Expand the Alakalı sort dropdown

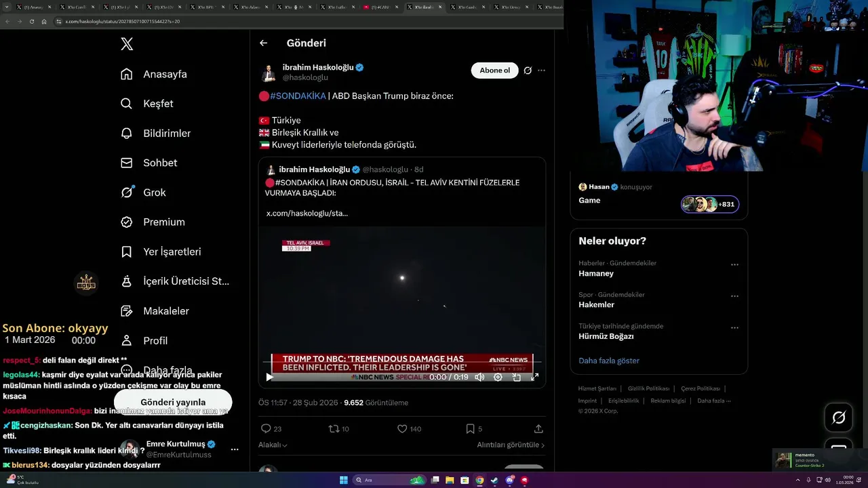(273, 445)
